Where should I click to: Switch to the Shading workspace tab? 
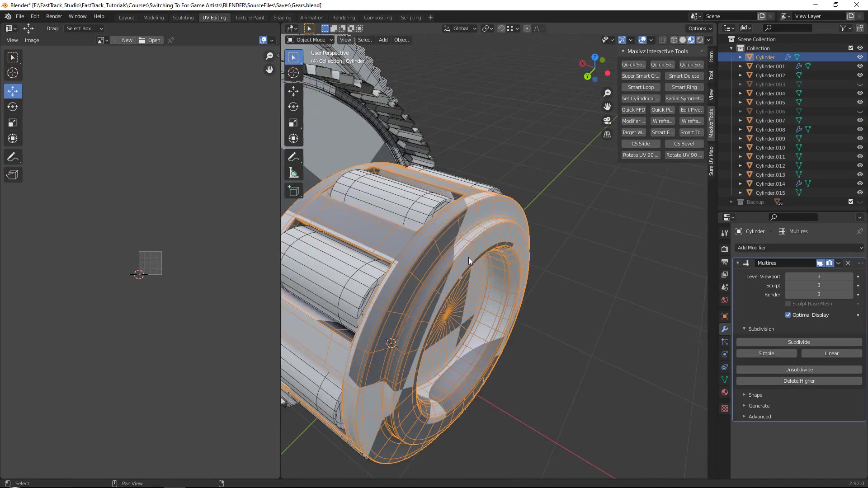(282, 18)
